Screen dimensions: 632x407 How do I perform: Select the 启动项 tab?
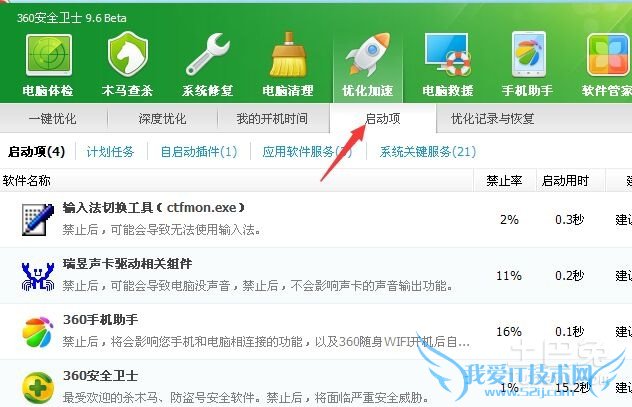pos(383,118)
